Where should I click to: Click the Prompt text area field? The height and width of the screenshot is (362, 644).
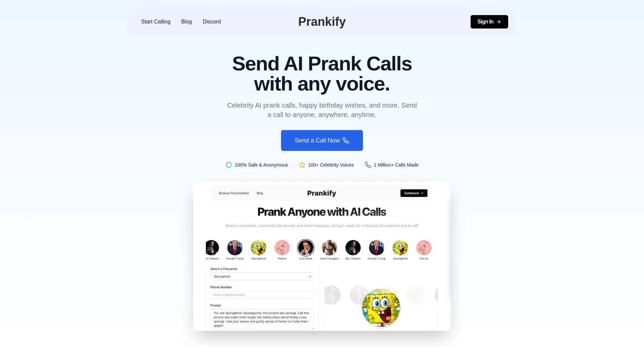tap(261, 319)
